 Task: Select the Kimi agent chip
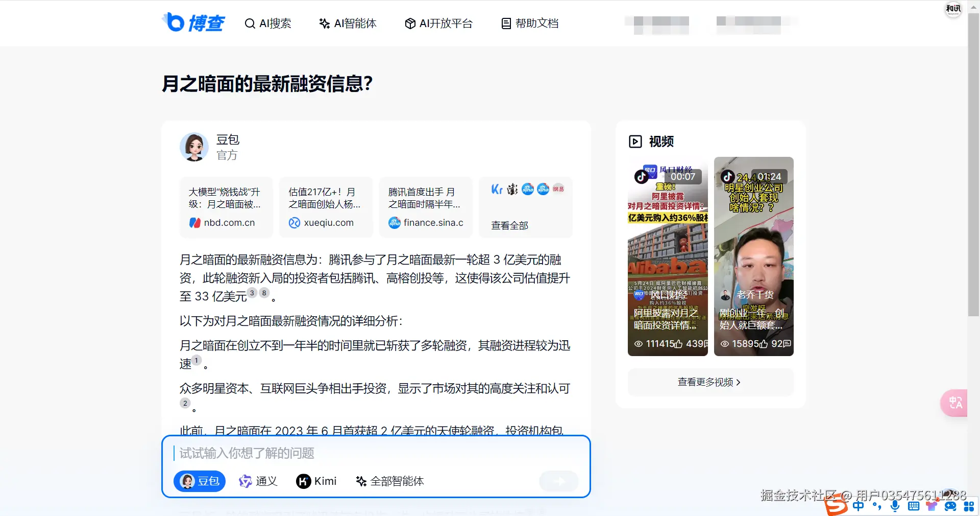coord(316,481)
